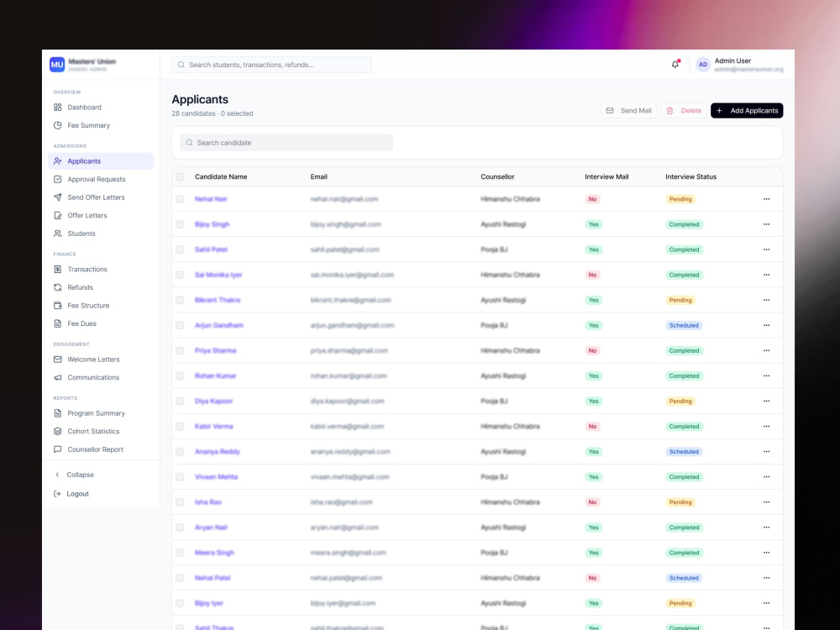The width and height of the screenshot is (840, 630).
Task: Open Fee Structure page
Action: click(x=101, y=306)
